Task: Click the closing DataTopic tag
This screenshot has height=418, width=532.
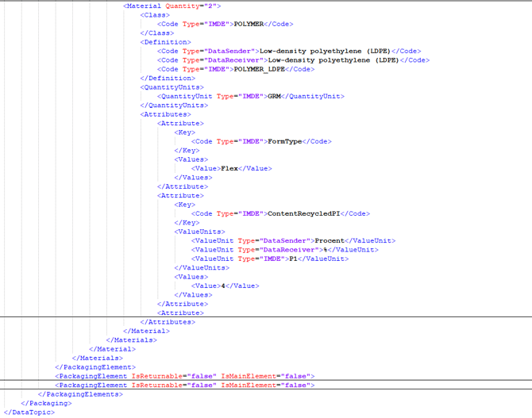Action: 29,412
